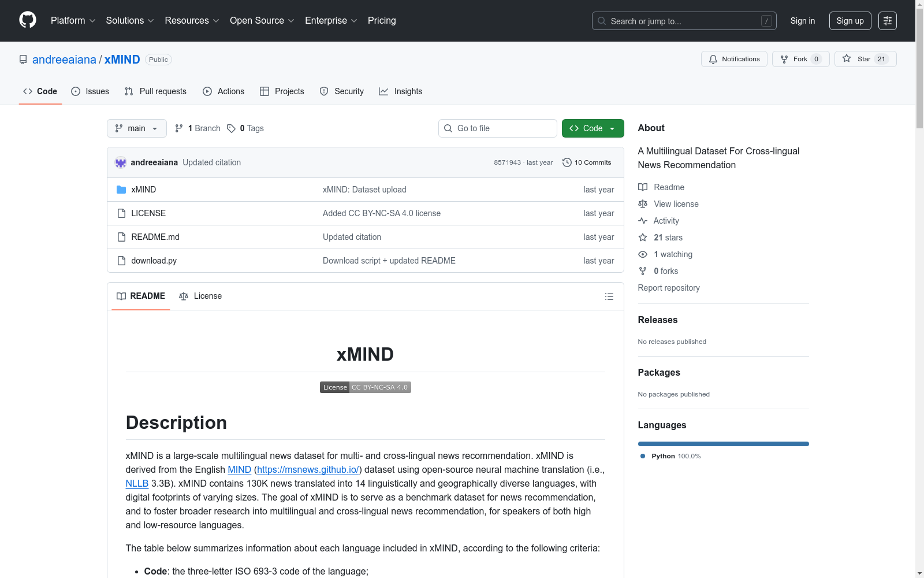Click the CC BY-NC-SA 4.0 license badge
Viewport: 924px width, 578px height.
[x=366, y=387]
